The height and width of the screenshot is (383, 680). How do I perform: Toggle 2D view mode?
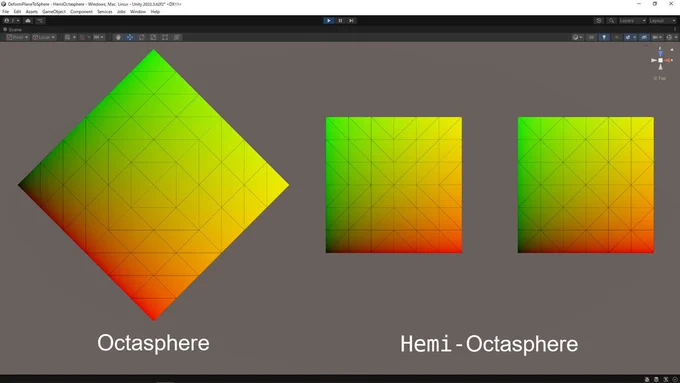click(x=591, y=37)
